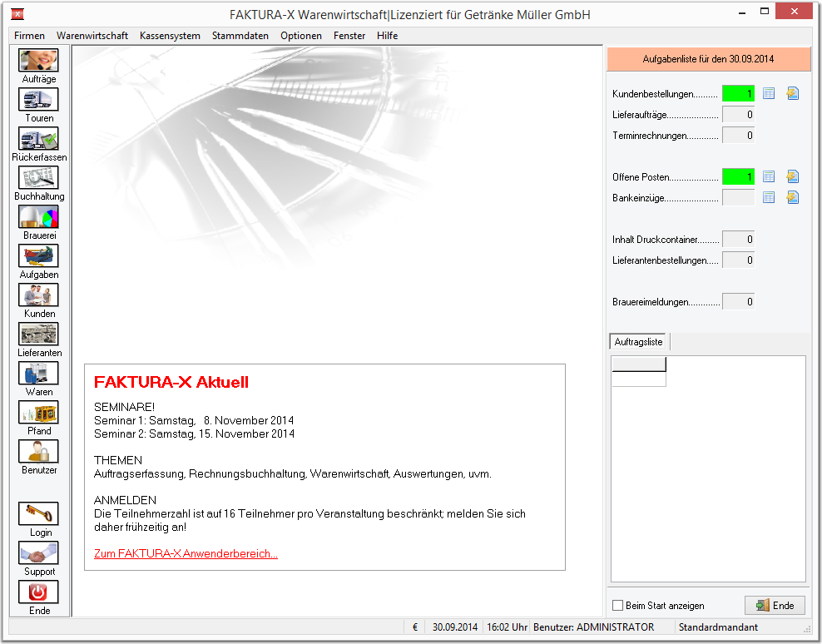Click the green Kundenbestellungen count field

coord(738,94)
